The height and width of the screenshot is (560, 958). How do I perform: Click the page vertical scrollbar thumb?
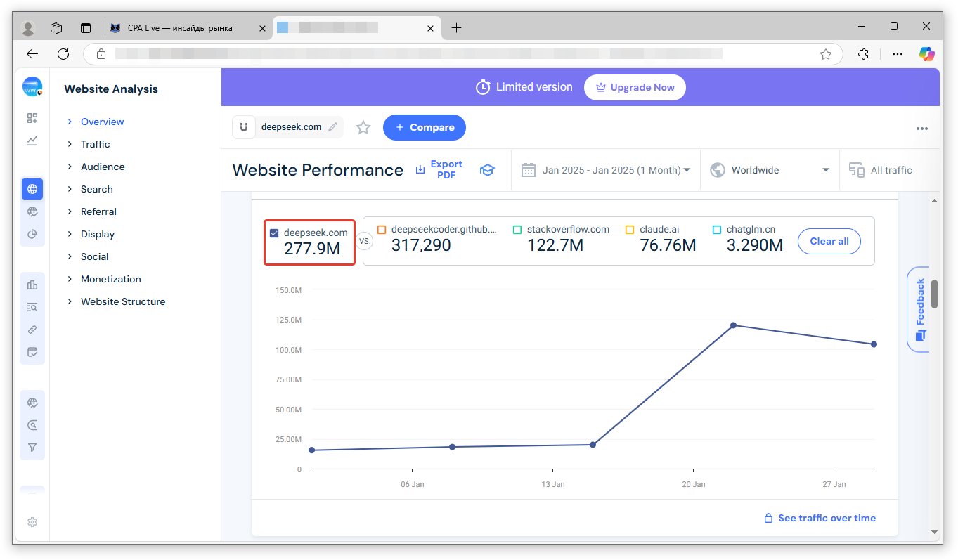[934, 294]
